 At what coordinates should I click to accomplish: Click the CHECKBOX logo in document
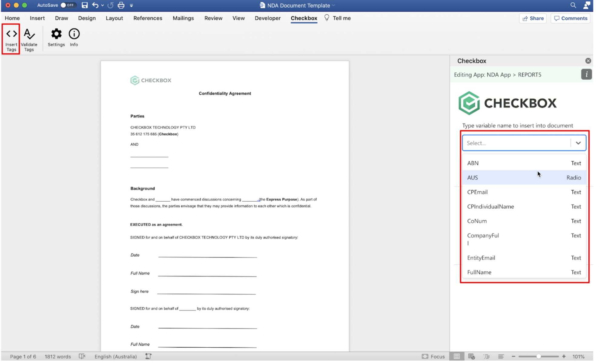[151, 80]
